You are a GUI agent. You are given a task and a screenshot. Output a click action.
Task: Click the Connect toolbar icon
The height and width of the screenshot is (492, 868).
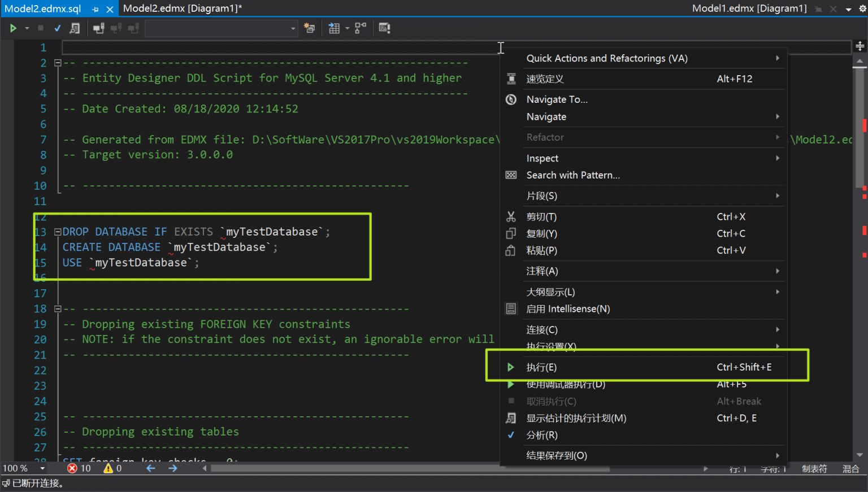(99, 28)
